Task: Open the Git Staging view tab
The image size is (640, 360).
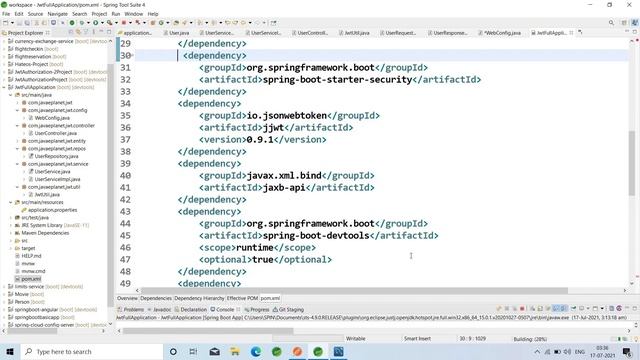Action: pos(288,309)
